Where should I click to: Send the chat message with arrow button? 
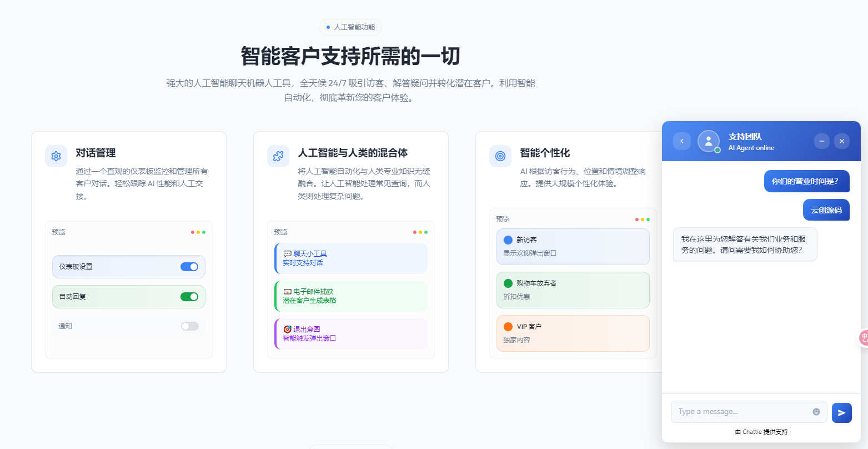(842, 412)
